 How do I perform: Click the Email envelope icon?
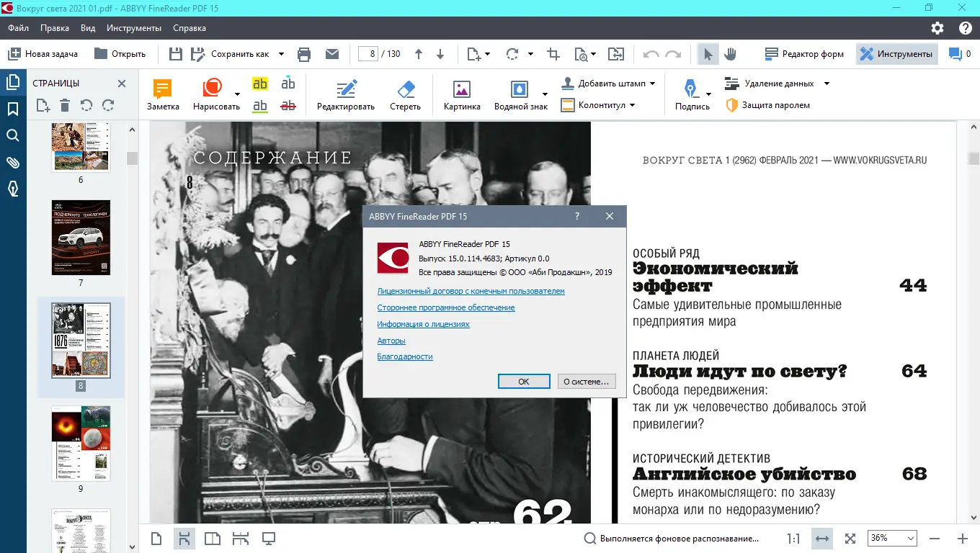click(x=331, y=54)
